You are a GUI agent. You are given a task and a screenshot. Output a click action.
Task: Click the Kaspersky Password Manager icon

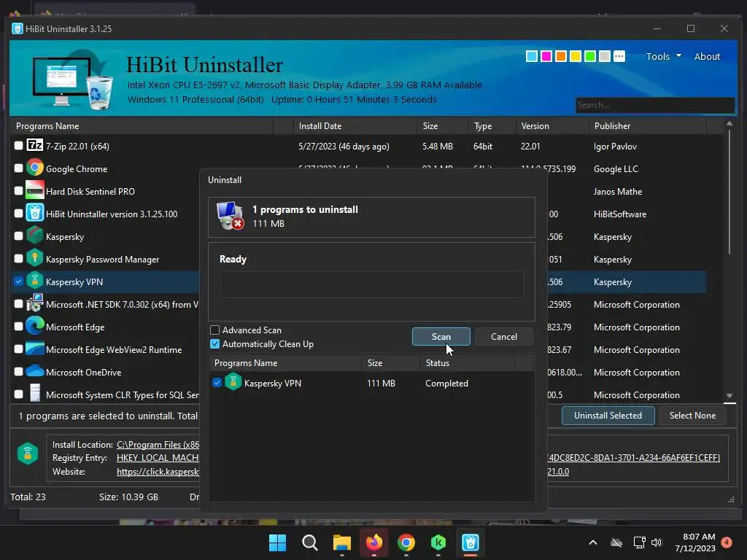tap(35, 258)
